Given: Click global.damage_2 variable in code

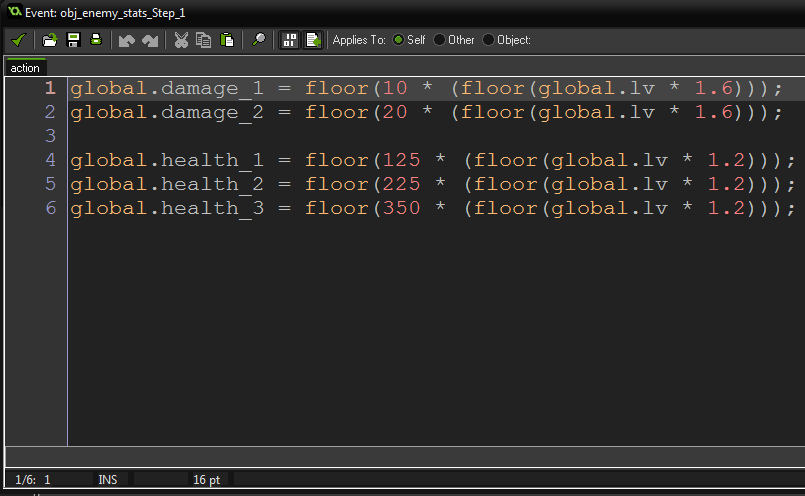Looking at the screenshot, I should [167, 113].
